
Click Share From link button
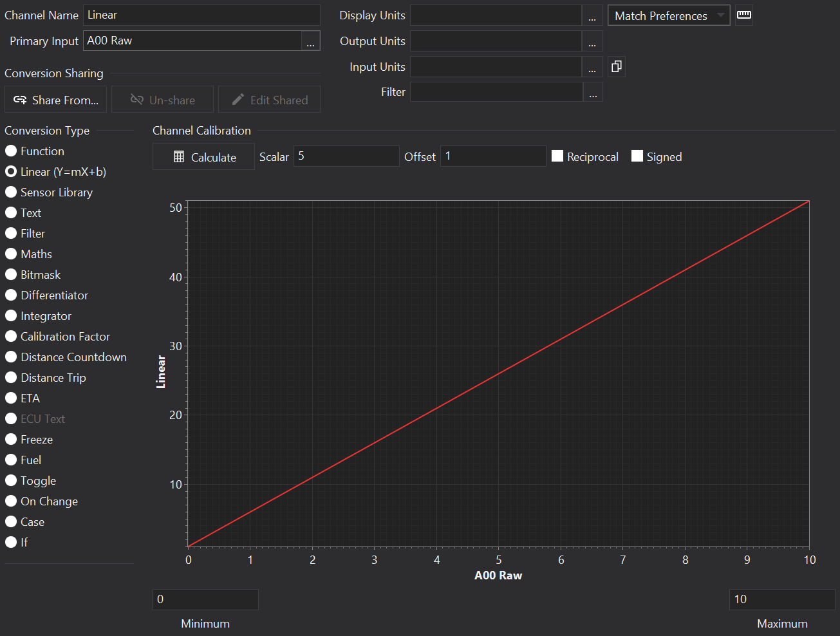click(56, 100)
